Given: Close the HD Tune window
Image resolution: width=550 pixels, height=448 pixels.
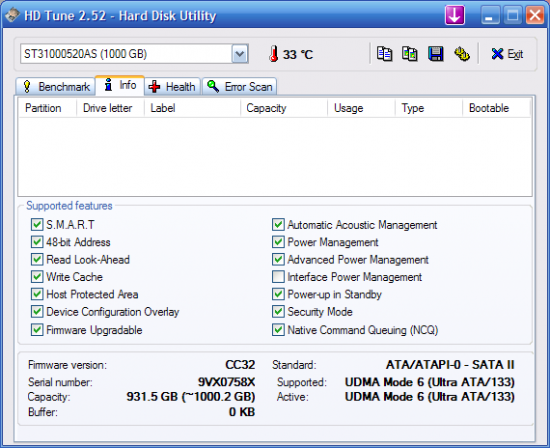Looking at the screenshot, I should (535, 15).
